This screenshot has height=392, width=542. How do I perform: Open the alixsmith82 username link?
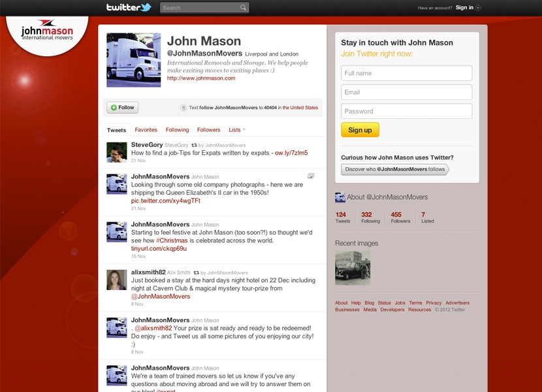pyautogui.click(x=148, y=272)
